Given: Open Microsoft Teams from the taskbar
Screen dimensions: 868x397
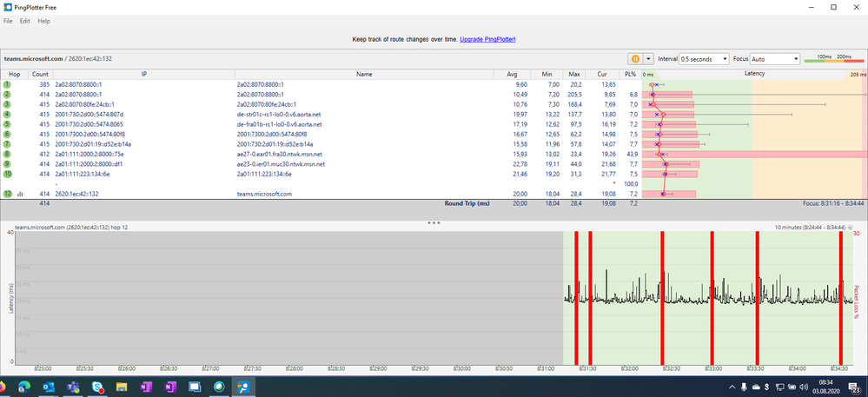Looking at the screenshot, I should pyautogui.click(x=73, y=387).
